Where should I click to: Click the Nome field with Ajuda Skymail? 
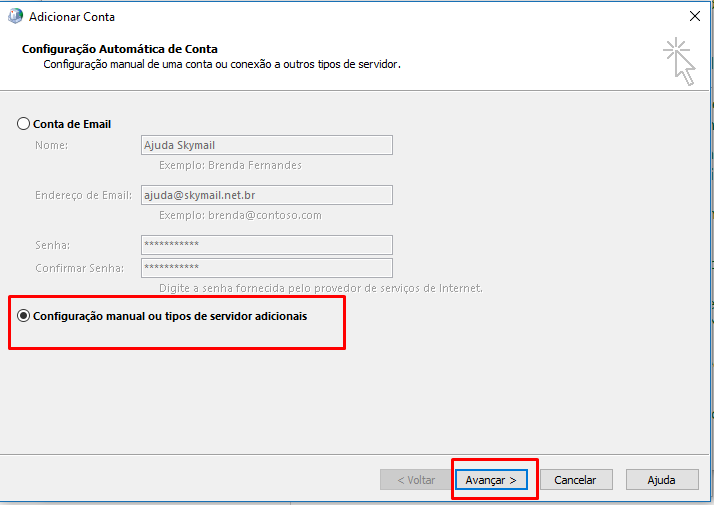click(267, 145)
